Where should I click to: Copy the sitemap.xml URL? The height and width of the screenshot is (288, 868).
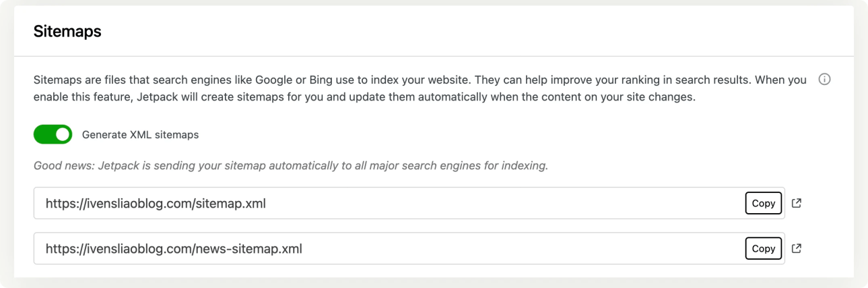pos(763,203)
